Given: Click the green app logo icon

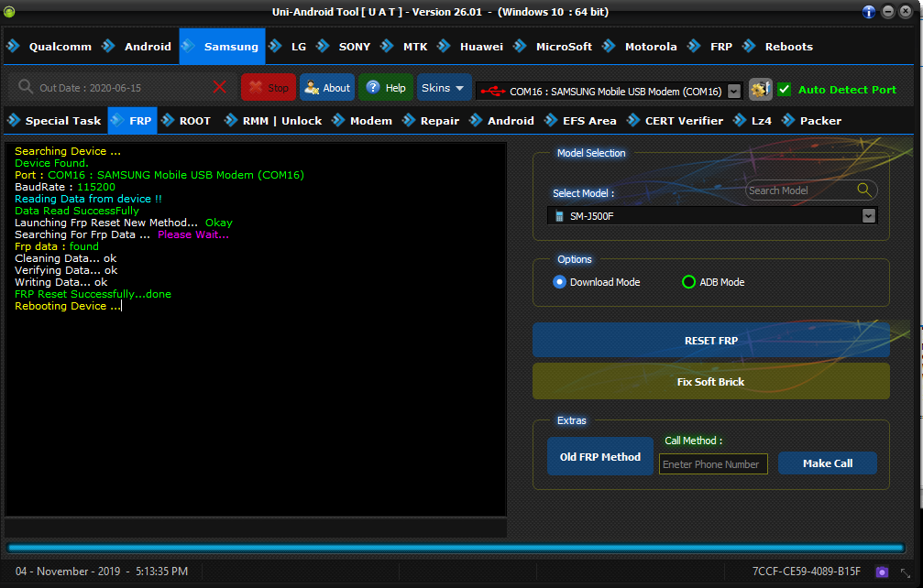Looking at the screenshot, I should point(9,12).
